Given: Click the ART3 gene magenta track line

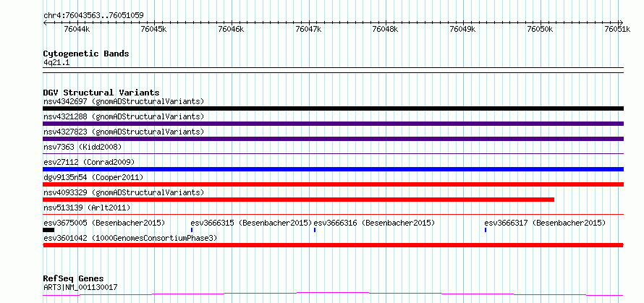Looking at the screenshot, I should [x=333, y=294].
